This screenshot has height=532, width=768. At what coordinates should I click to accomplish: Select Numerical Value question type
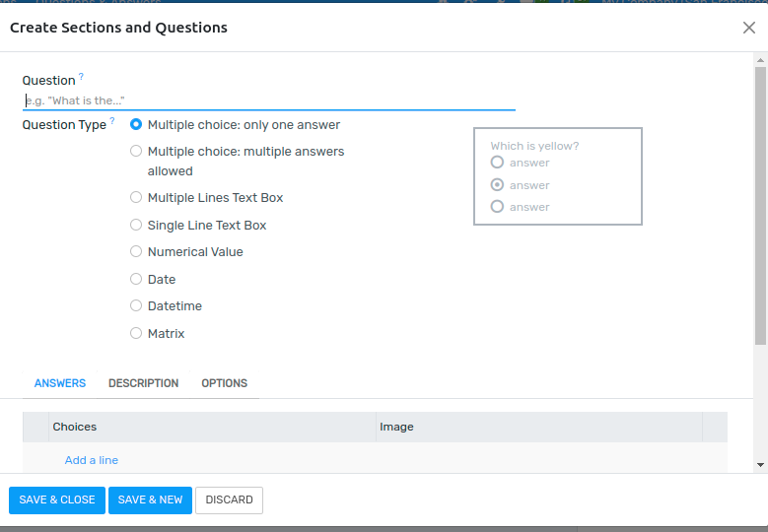coord(136,251)
